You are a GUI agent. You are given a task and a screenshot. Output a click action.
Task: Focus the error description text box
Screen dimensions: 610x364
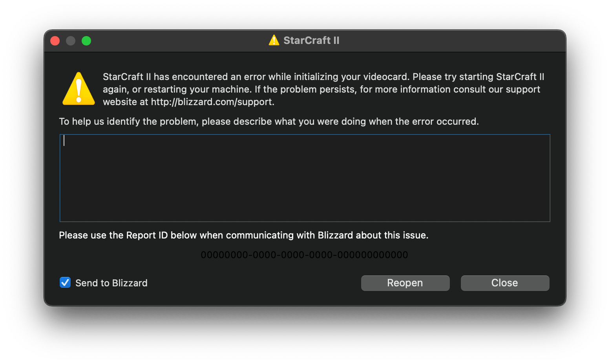click(x=305, y=178)
